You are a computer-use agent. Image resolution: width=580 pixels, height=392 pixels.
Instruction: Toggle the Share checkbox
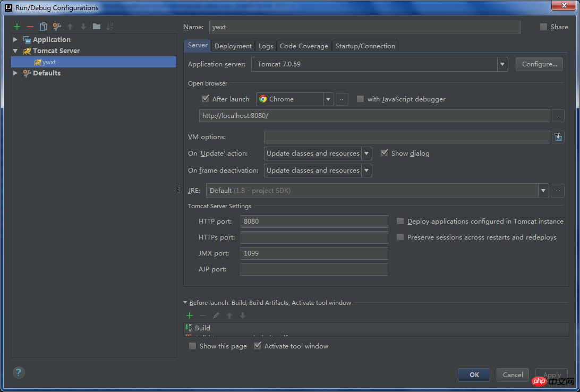[x=543, y=27]
